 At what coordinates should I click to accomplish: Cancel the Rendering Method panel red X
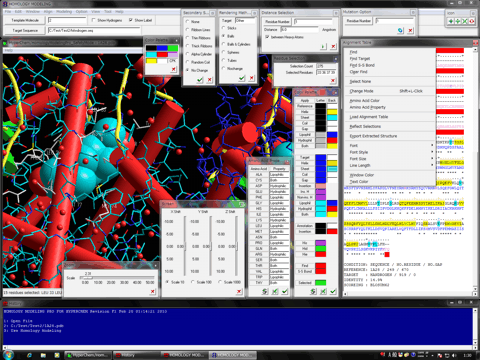251,78
